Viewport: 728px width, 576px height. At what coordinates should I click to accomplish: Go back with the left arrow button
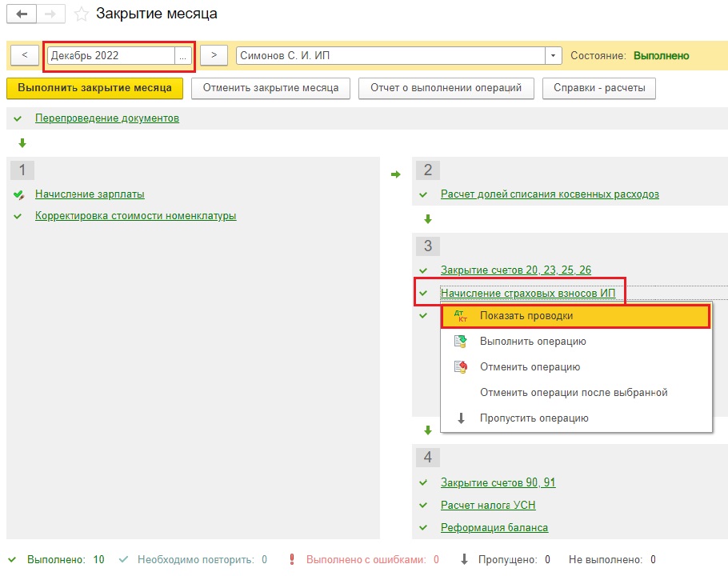point(22,14)
